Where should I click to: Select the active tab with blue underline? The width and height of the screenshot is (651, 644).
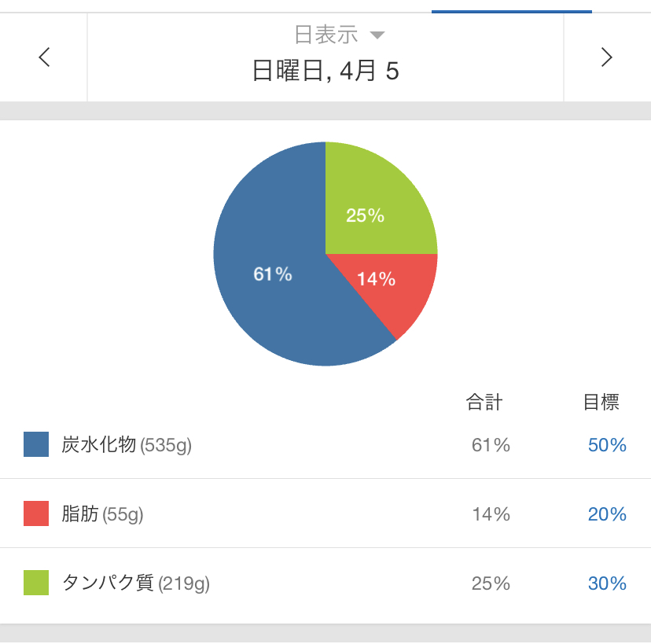512,6
